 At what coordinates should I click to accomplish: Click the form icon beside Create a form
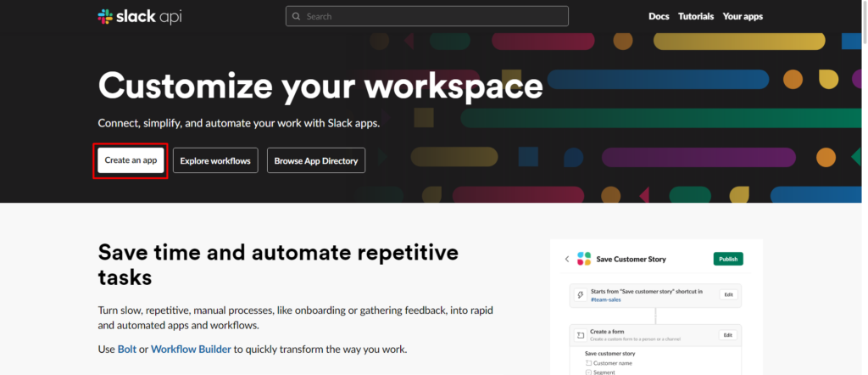(580, 335)
